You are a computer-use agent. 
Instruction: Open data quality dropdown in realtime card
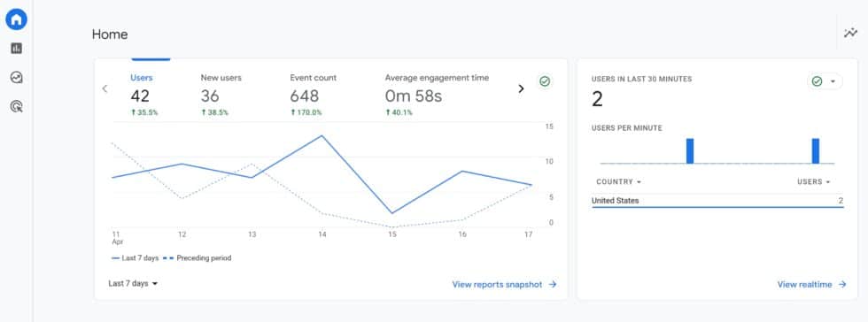(x=825, y=81)
